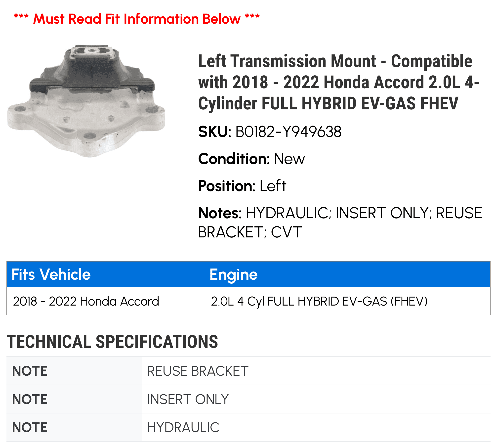Click the transmission mount product image

(x=86, y=101)
